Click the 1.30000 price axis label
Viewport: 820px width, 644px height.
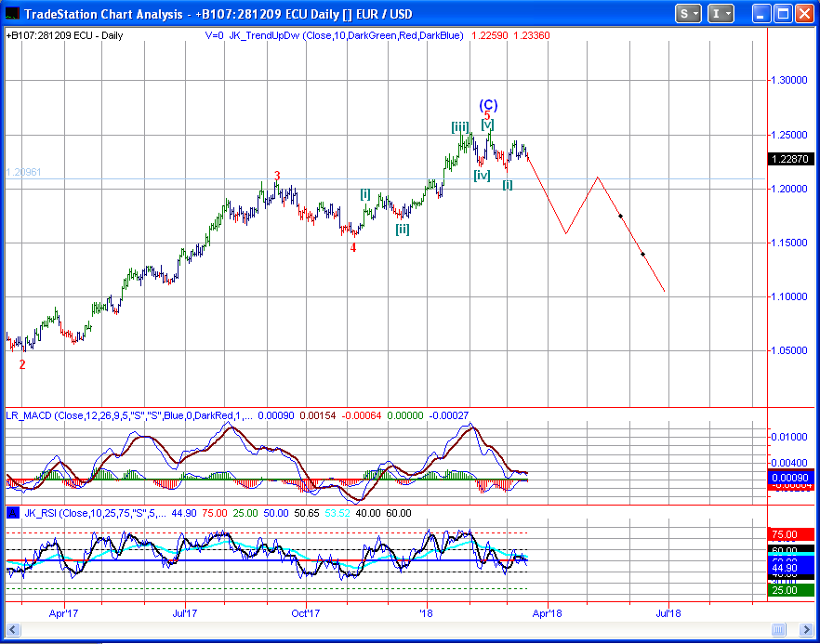click(x=789, y=80)
